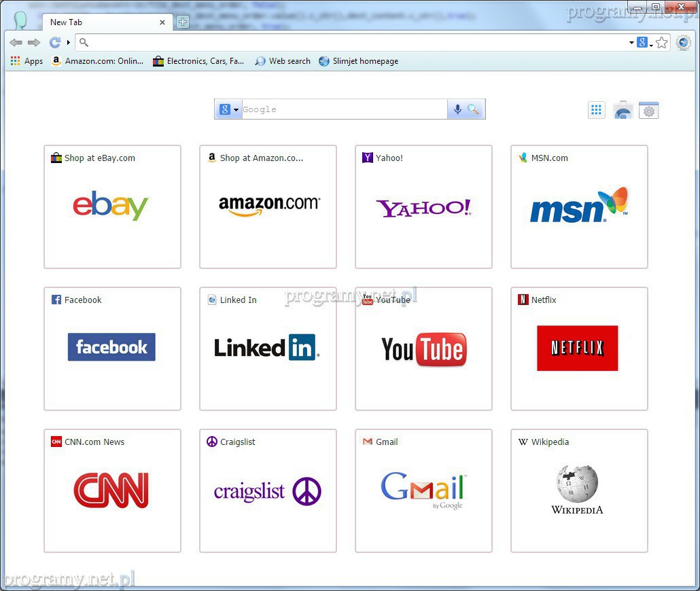
Task: Open the Slimjet main menu icon
Action: pyautogui.click(x=684, y=43)
